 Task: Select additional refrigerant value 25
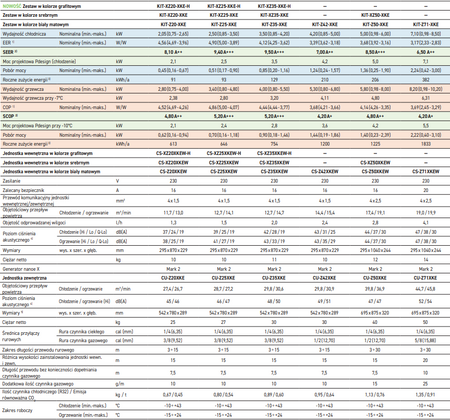coord(426,384)
